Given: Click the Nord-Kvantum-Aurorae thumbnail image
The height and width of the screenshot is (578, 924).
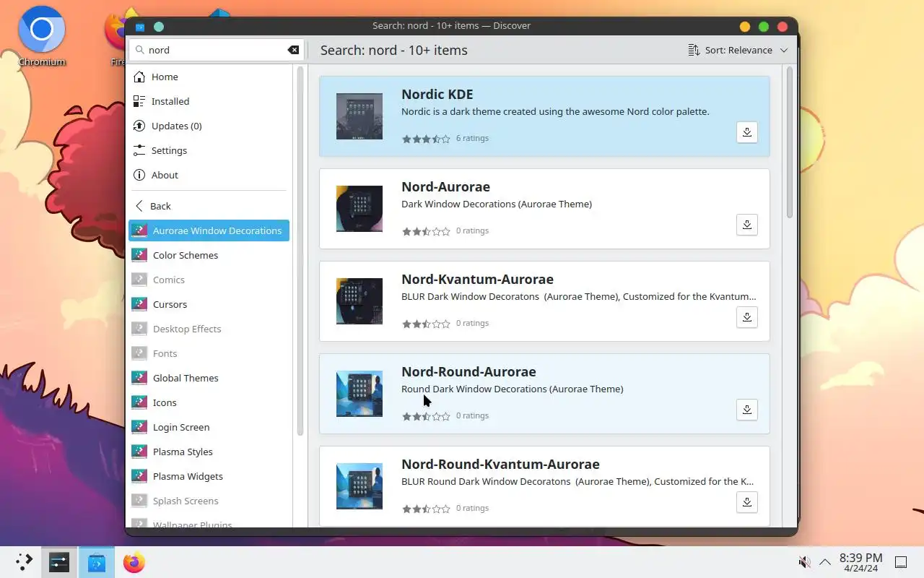Looking at the screenshot, I should (x=359, y=301).
